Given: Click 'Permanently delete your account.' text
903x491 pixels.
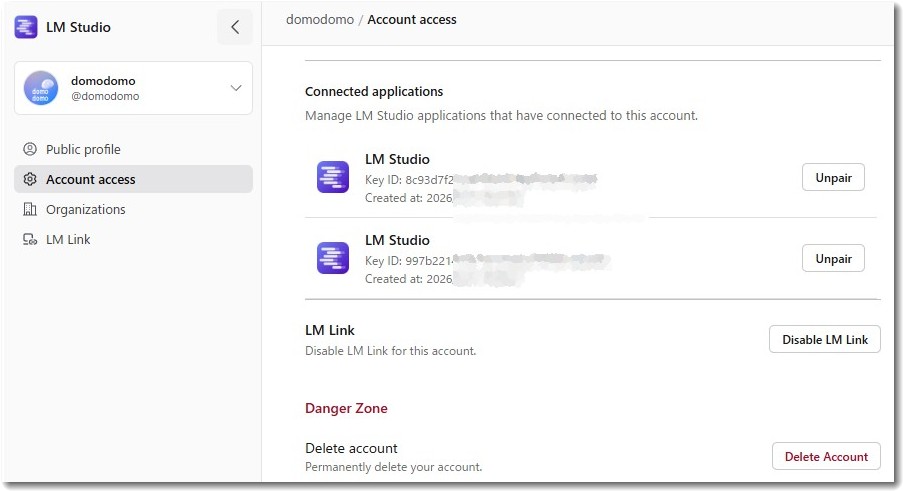Looking at the screenshot, I should [x=393, y=467].
